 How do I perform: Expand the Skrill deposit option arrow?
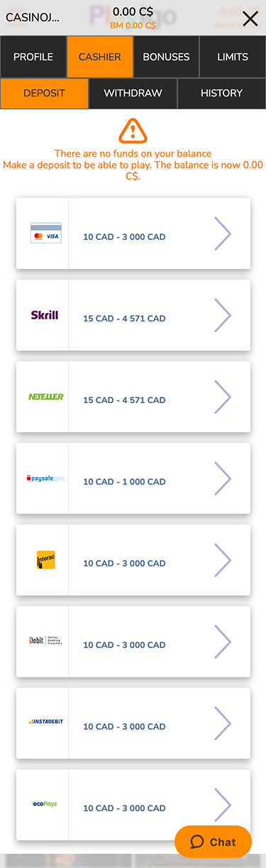click(x=223, y=315)
